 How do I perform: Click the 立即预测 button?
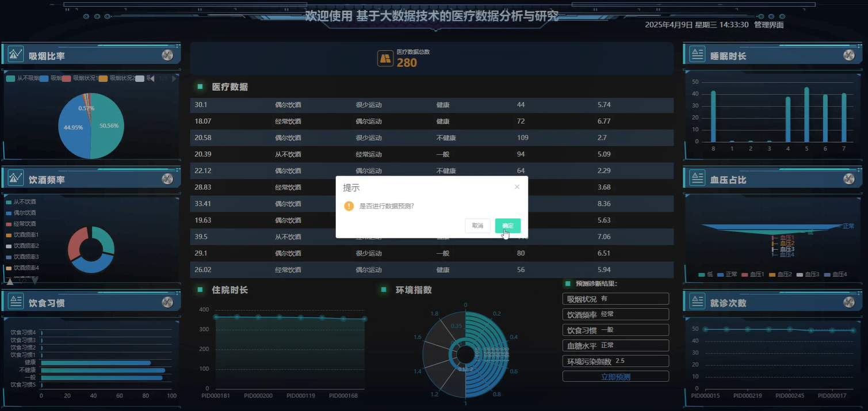pos(615,376)
